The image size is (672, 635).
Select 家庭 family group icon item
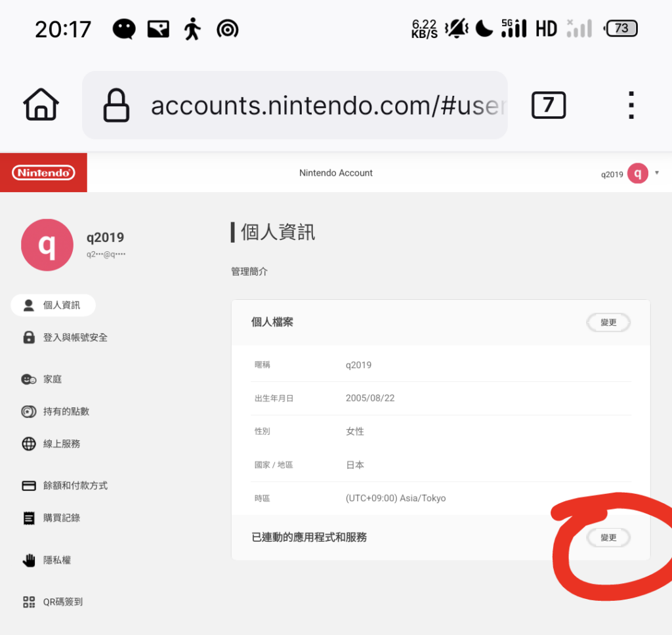tap(42, 379)
